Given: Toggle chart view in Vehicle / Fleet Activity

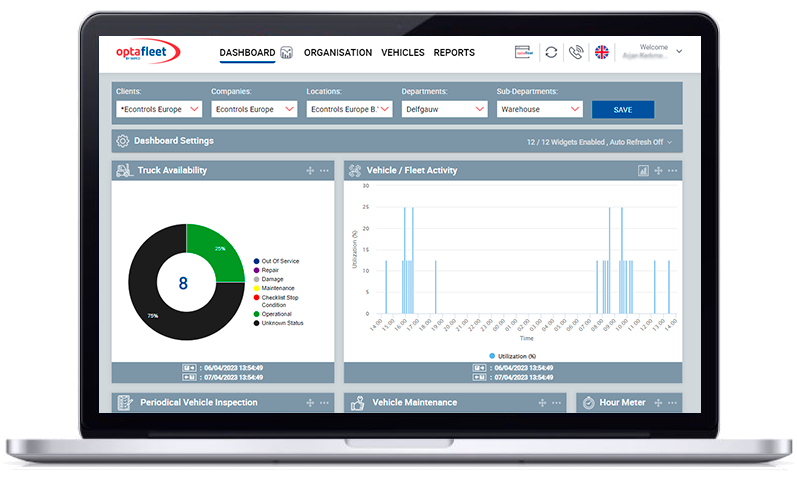Looking at the screenshot, I should pyautogui.click(x=643, y=171).
